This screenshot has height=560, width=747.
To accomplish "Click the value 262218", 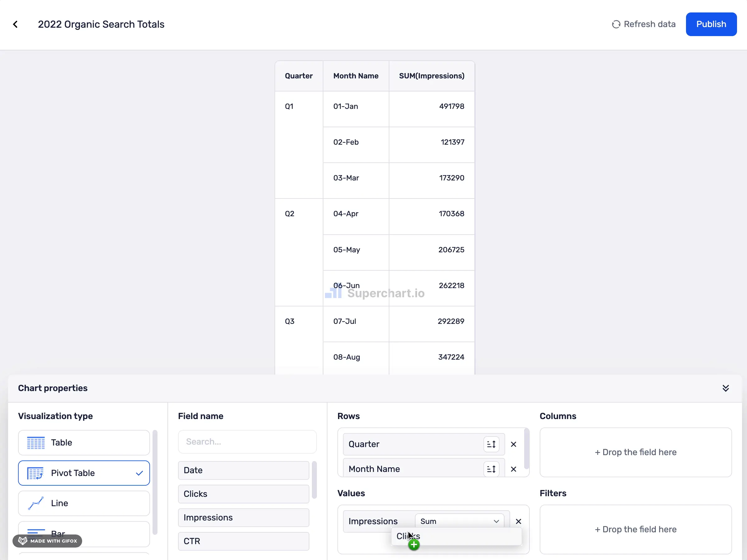I will coord(451,286).
